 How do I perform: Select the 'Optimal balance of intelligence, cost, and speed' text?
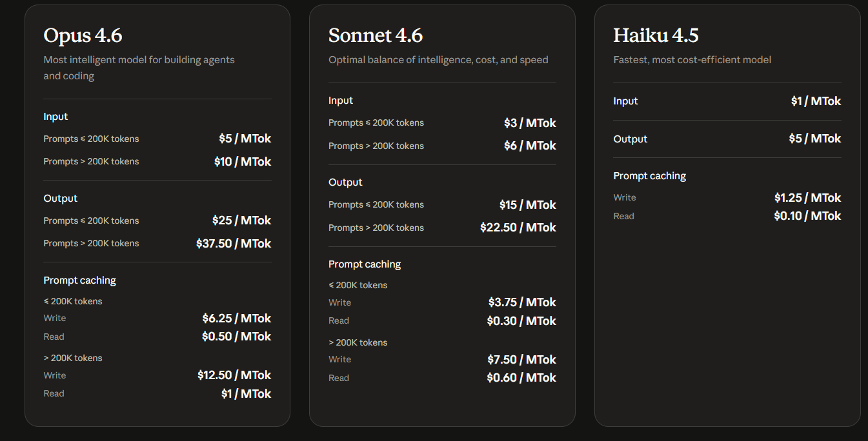pyautogui.click(x=438, y=60)
